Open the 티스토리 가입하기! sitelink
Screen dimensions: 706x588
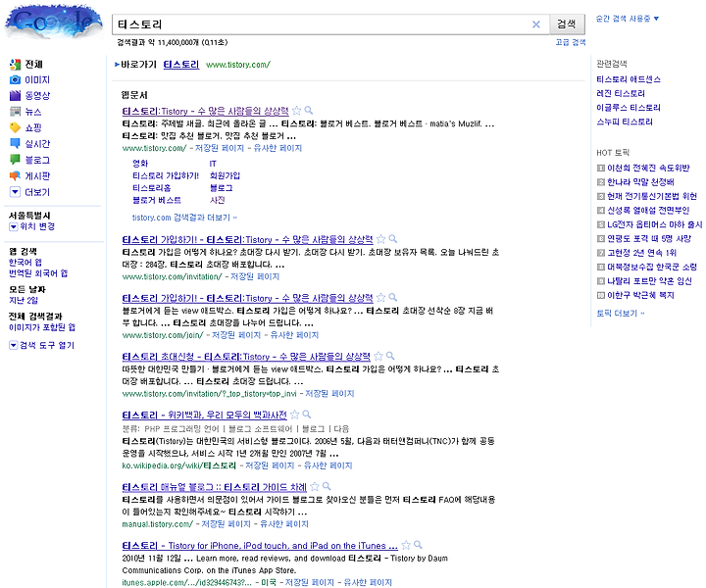click(x=166, y=175)
